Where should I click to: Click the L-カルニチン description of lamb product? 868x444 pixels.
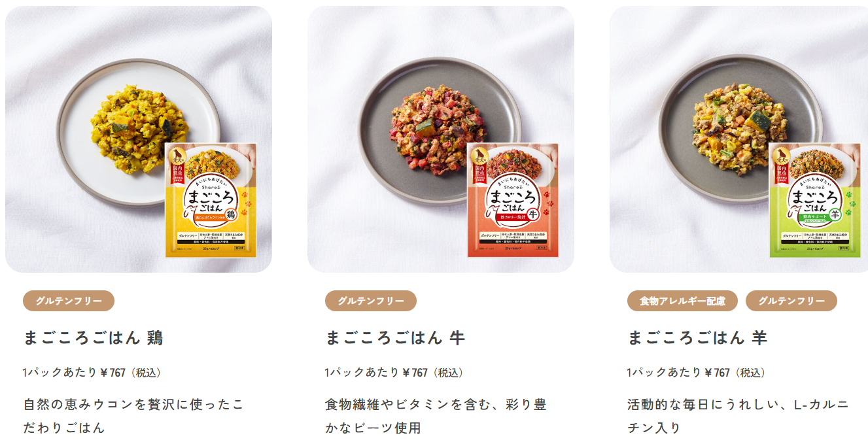pos(738,416)
